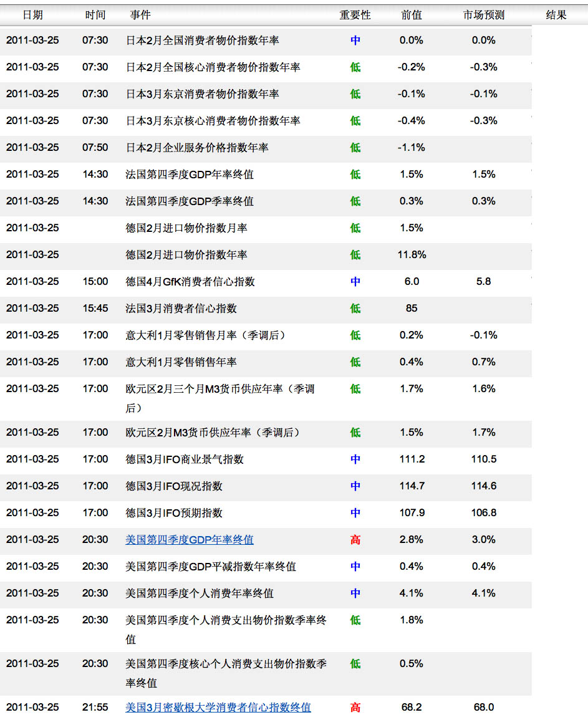This screenshot has height=725, width=588.
Task: Click the 结果 column header
Action: point(556,15)
